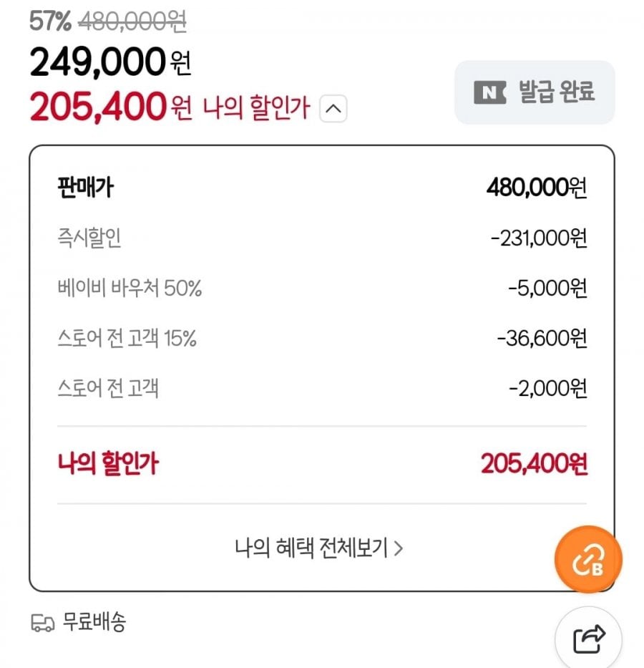The image size is (644, 668).
Task: Click the crossed-out 480,000원 original price
Action: tap(132, 22)
